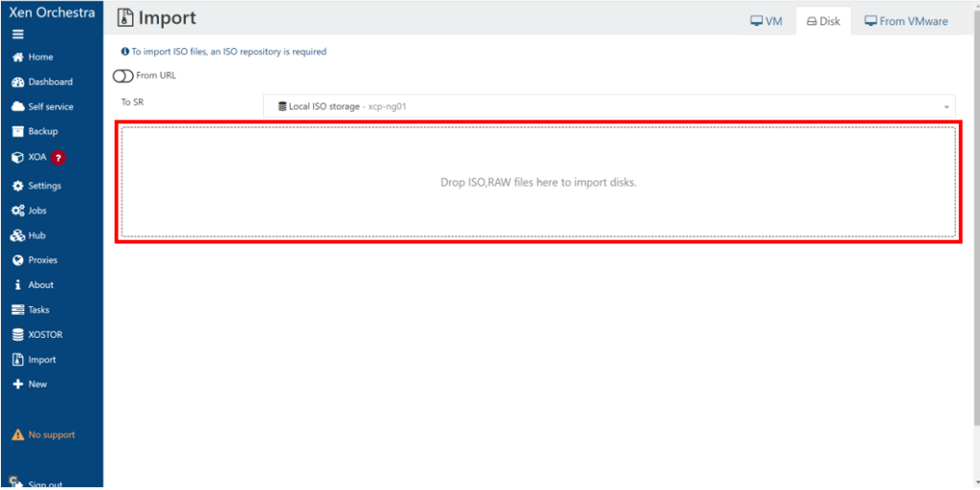Switch to the VM import tab
Screen dimensions: 980x490
[x=766, y=21]
